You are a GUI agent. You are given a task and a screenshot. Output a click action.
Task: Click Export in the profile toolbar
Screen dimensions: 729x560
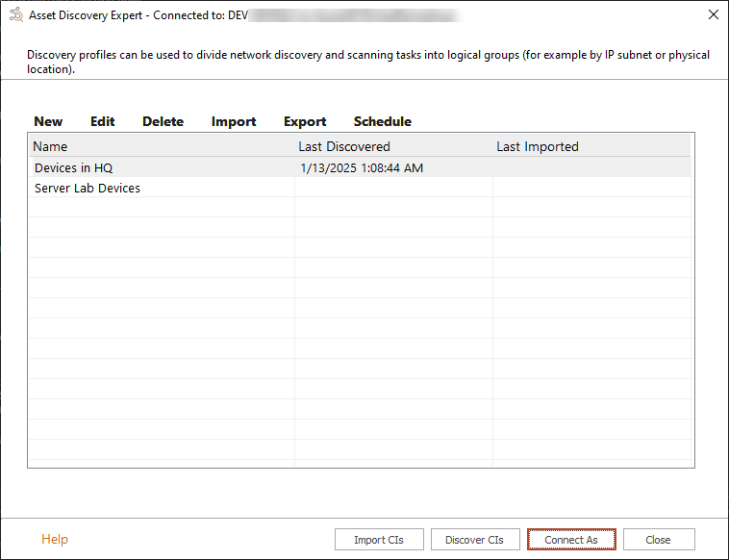[305, 121]
